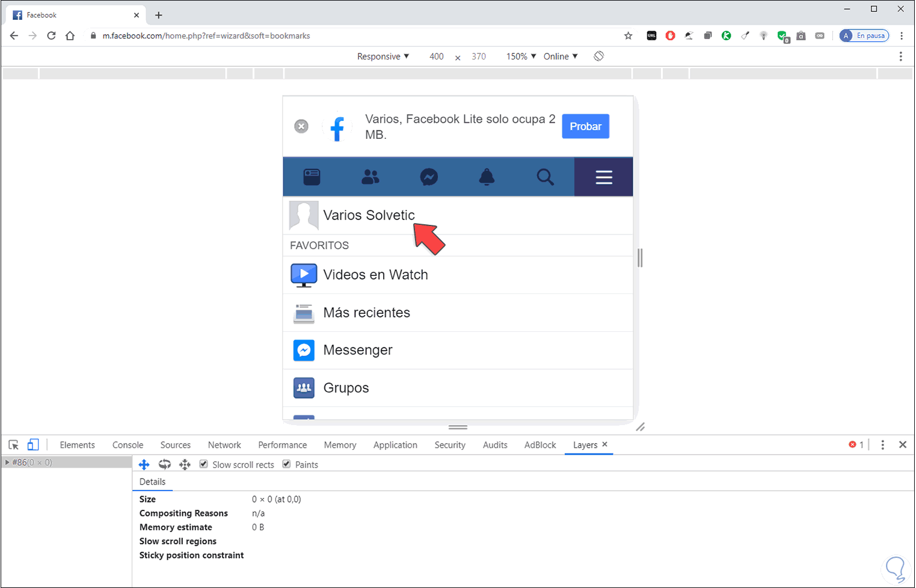916x588 pixels.
Task: Switch to the Console tab
Action: (x=128, y=445)
